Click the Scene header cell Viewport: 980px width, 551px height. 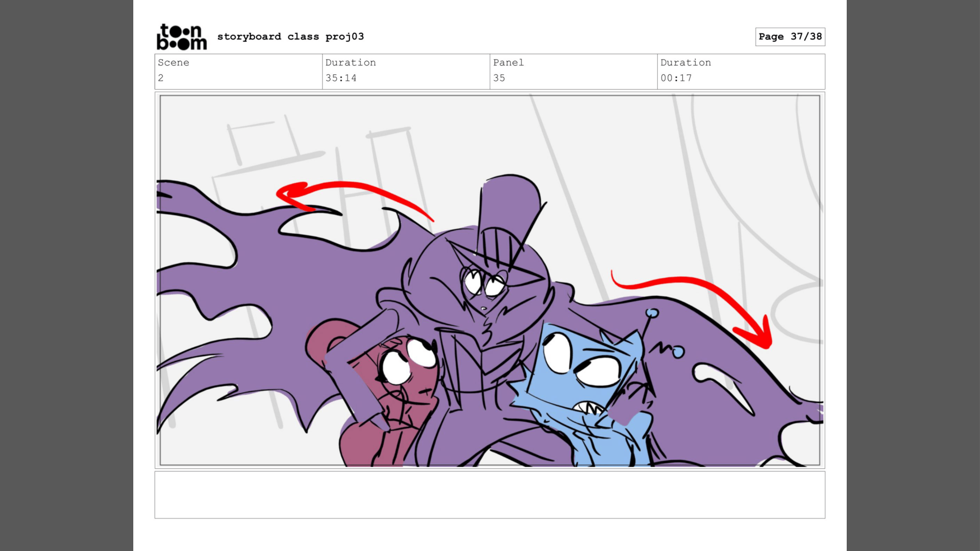(x=173, y=63)
